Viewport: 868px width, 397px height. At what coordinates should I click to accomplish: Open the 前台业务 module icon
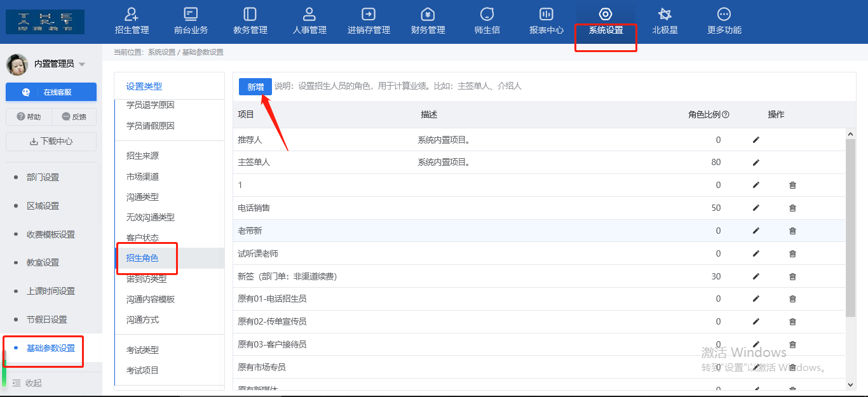click(x=191, y=14)
